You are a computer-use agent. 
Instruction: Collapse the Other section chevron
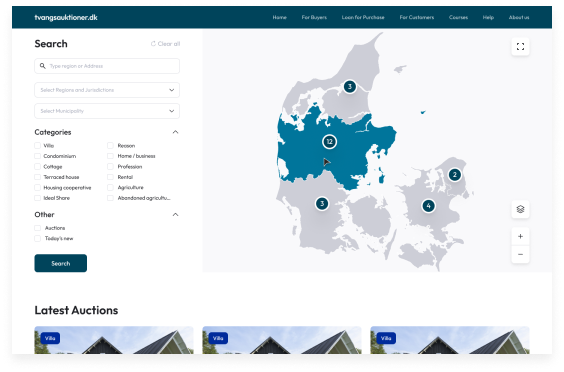175,214
